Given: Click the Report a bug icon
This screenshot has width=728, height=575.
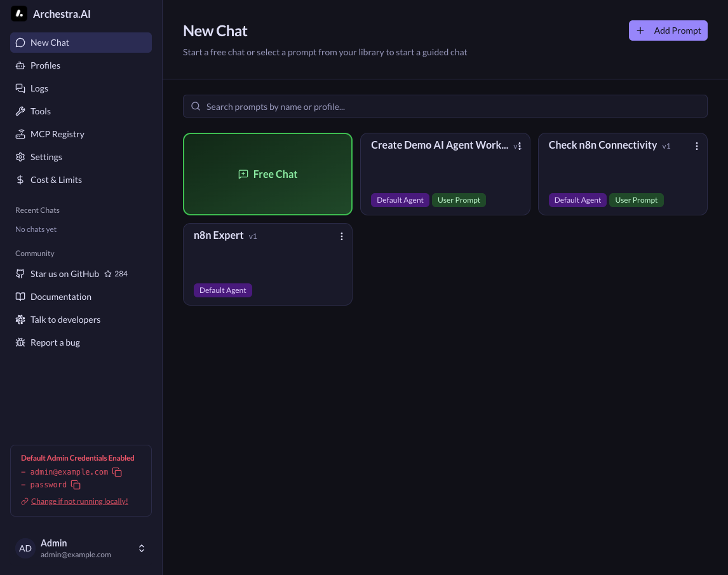Looking at the screenshot, I should pos(20,342).
